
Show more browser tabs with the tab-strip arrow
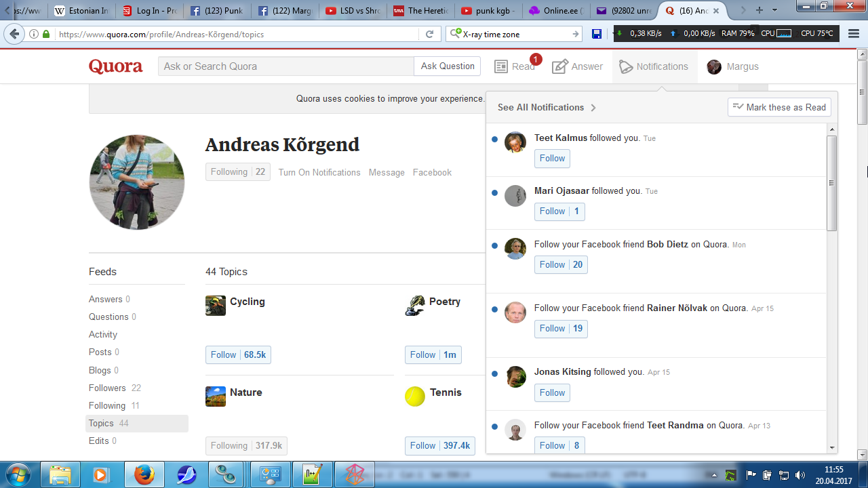click(744, 10)
